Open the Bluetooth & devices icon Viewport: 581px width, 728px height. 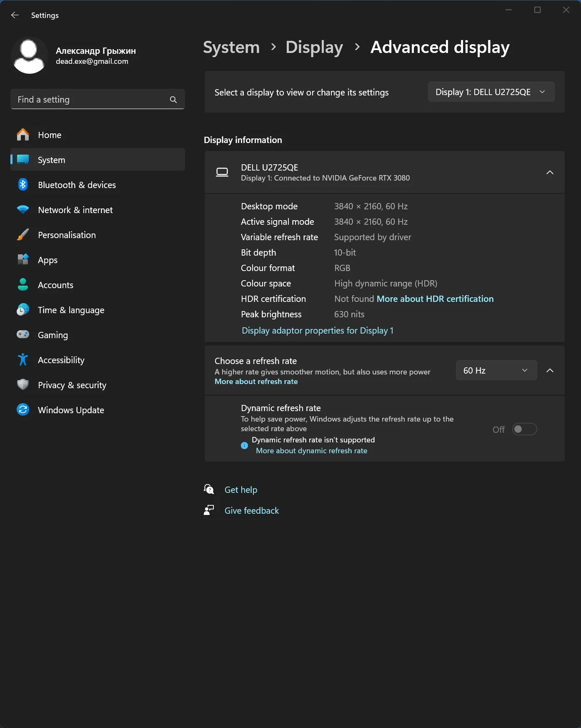23,185
